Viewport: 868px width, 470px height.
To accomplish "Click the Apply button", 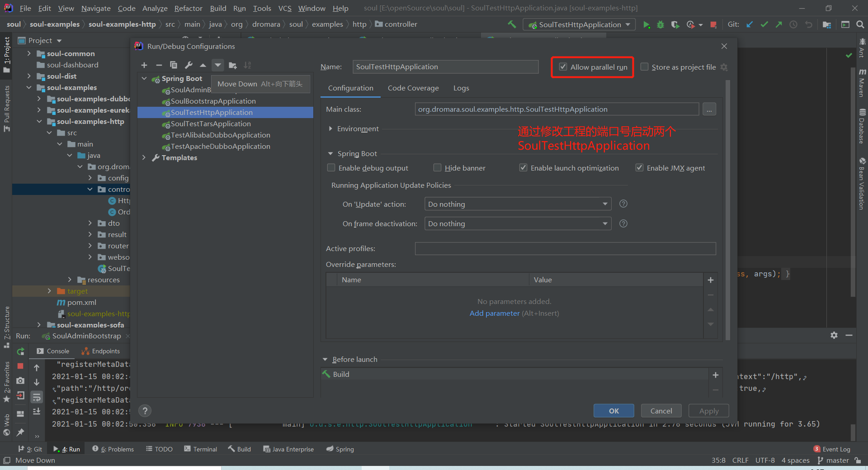I will pos(708,411).
